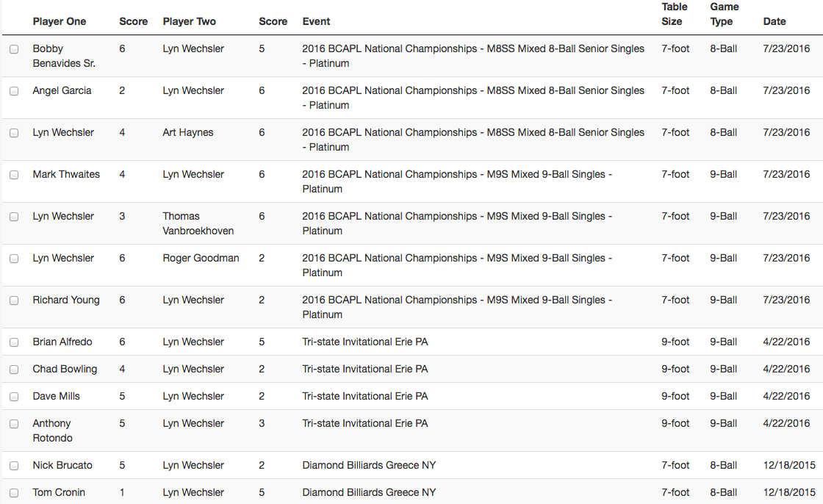Tick the checkbox for Tom Cronin match
This screenshot has width=823, height=504.
coord(14,493)
